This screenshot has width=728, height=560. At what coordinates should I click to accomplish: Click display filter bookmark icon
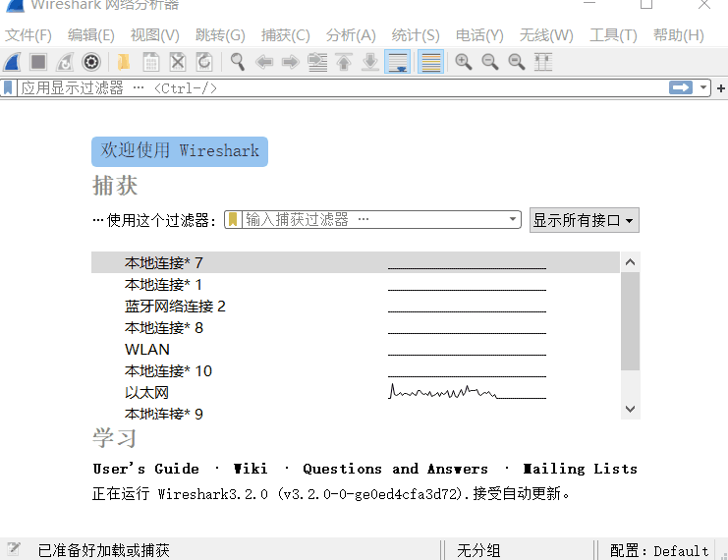tap(9, 87)
